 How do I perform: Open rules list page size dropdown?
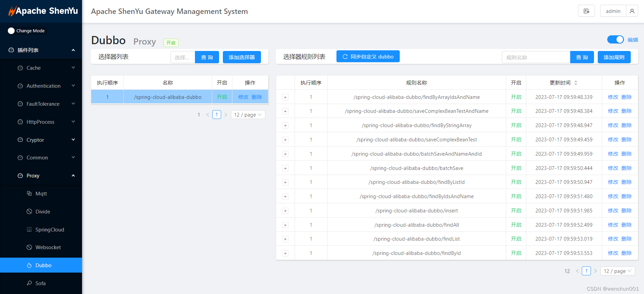618,271
